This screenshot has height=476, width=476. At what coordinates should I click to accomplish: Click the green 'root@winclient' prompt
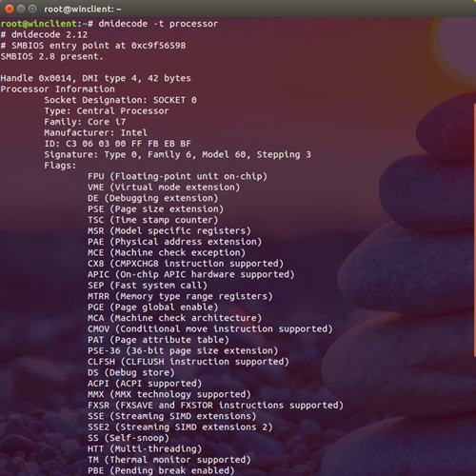(39, 24)
